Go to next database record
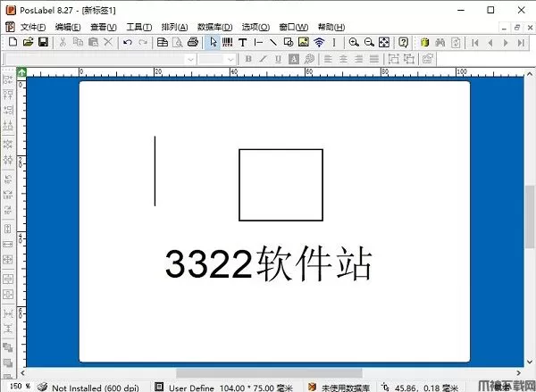Screen dimensions: 536x392 point(506,43)
